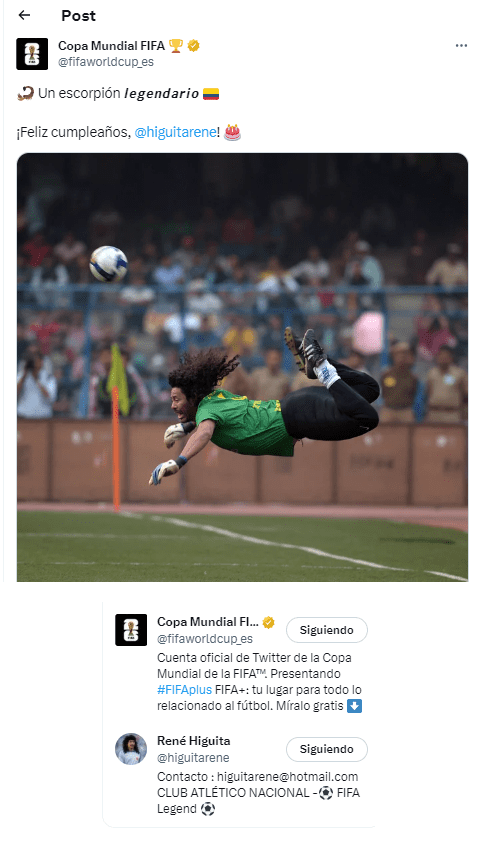Click the Post page heading

78,16
